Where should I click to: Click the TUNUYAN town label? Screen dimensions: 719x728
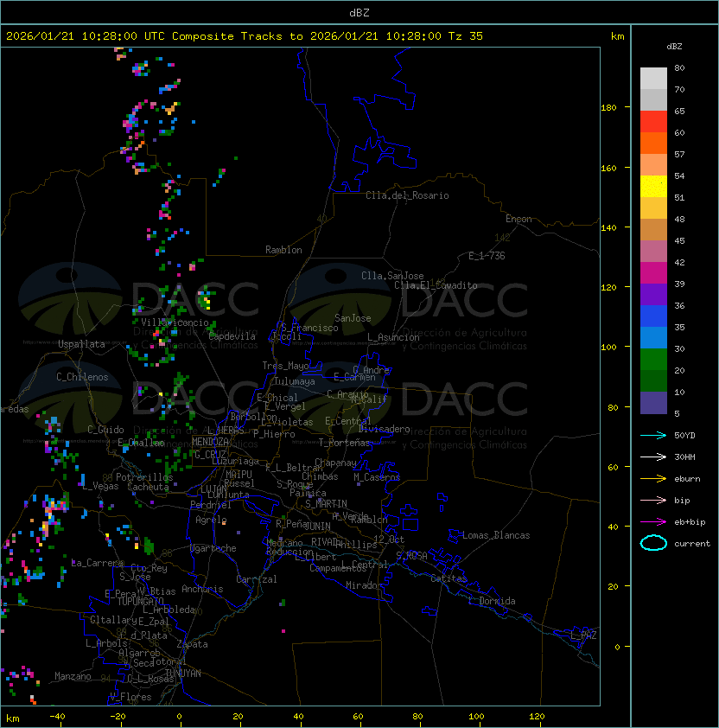(x=183, y=673)
